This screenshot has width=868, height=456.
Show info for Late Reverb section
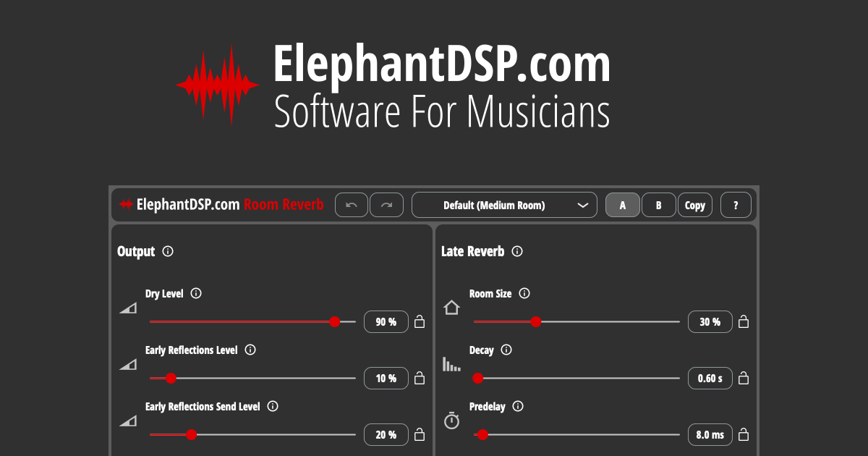coord(517,251)
